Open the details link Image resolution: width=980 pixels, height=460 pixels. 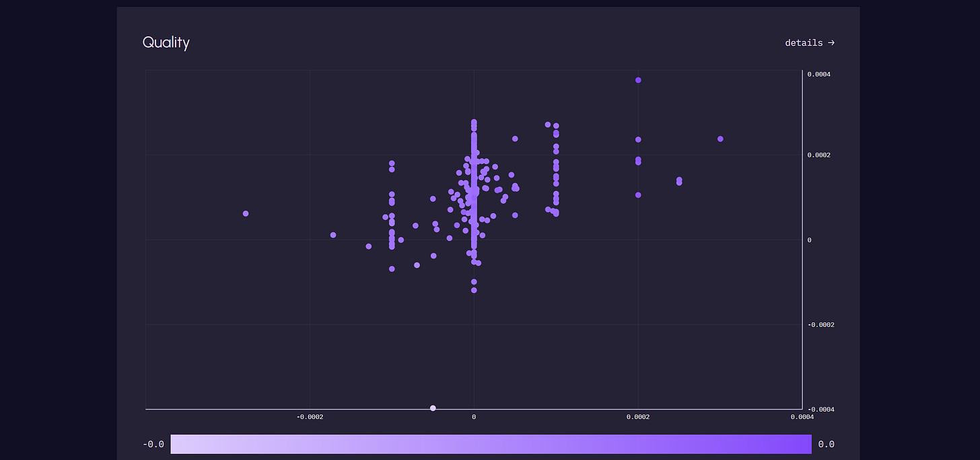[810, 42]
